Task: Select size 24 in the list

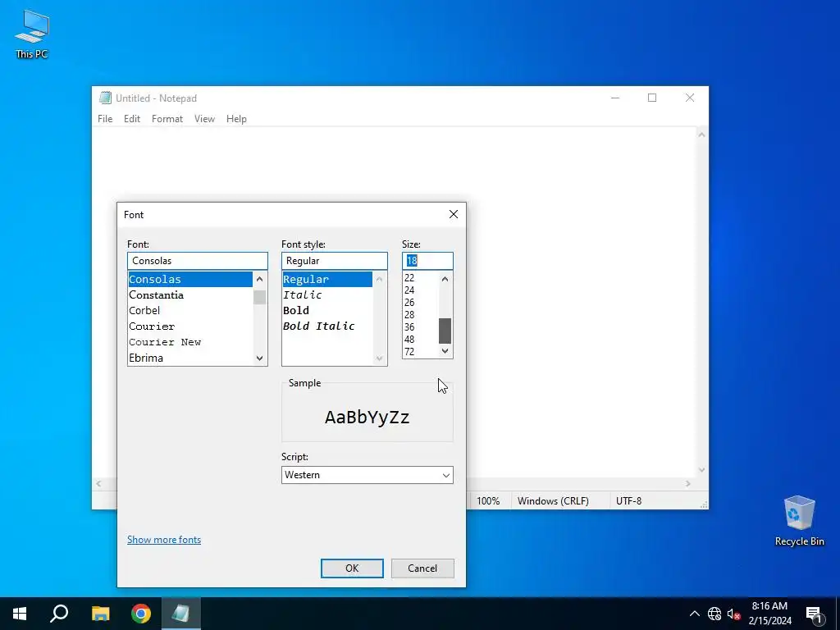Action: pyautogui.click(x=421, y=290)
